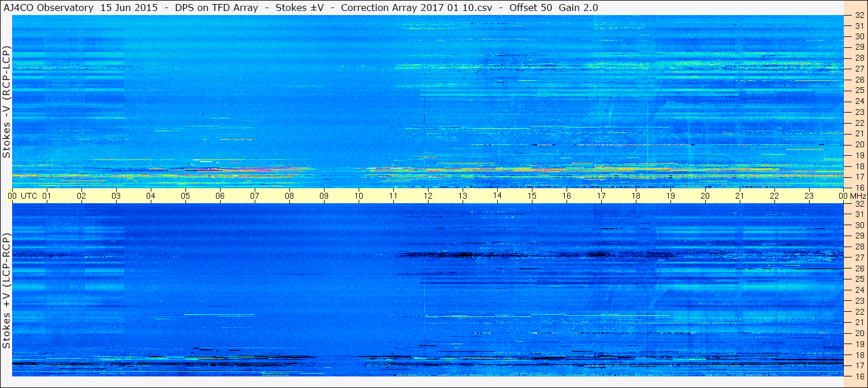The image size is (868, 388).
Task: Click the 21 hour time marker
Action: (x=740, y=196)
